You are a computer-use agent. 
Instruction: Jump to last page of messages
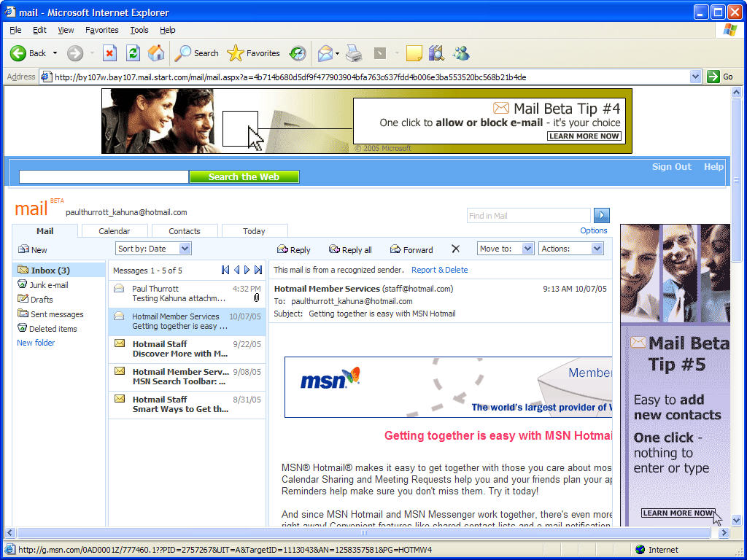tap(258, 270)
